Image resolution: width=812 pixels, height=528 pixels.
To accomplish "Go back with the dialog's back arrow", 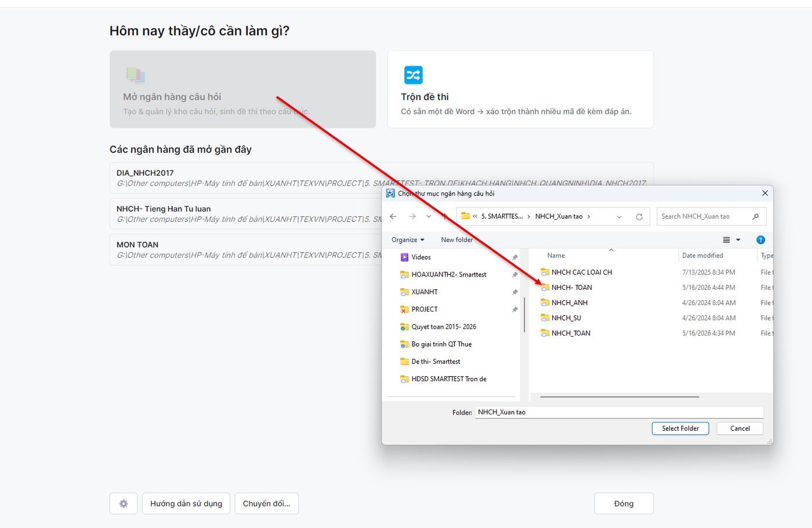I will (x=393, y=216).
